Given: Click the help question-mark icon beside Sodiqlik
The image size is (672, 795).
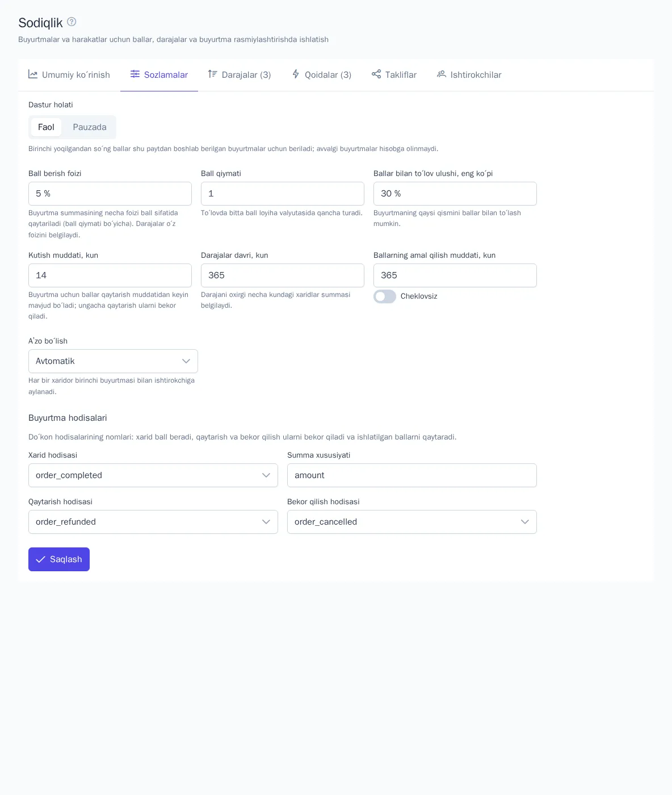Looking at the screenshot, I should click(x=72, y=22).
